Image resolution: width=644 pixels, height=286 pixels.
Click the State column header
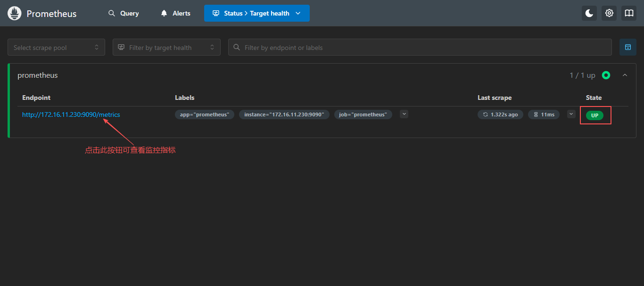pos(594,98)
